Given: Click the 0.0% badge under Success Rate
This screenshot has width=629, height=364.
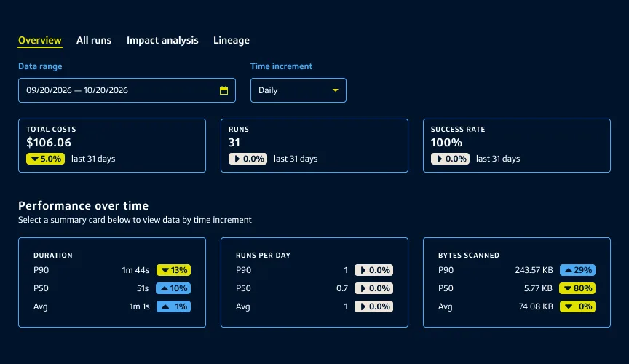Looking at the screenshot, I should (450, 159).
